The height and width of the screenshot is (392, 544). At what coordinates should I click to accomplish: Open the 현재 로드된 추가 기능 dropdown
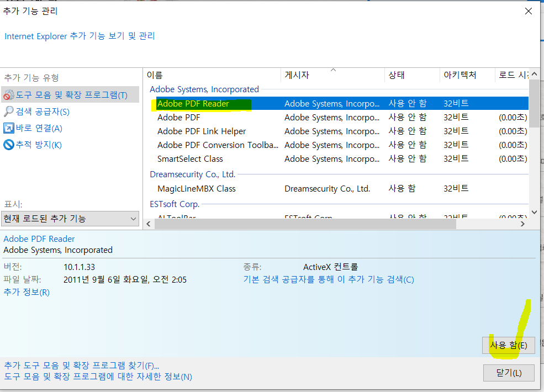tap(70, 219)
